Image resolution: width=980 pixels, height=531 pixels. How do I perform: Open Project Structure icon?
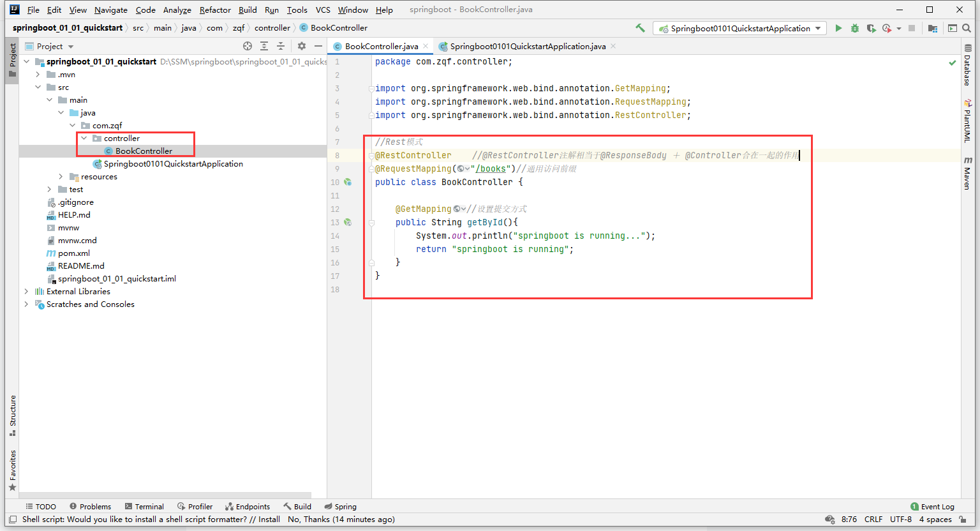(x=933, y=28)
